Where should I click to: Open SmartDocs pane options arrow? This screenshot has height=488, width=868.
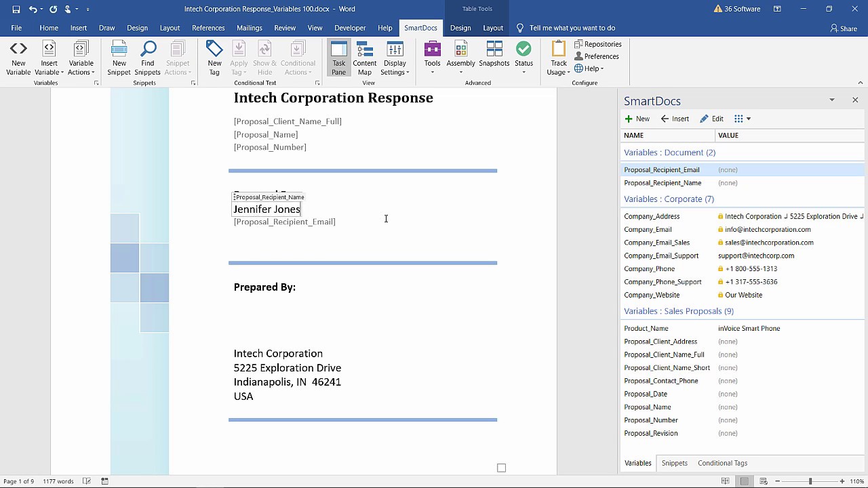click(x=832, y=100)
